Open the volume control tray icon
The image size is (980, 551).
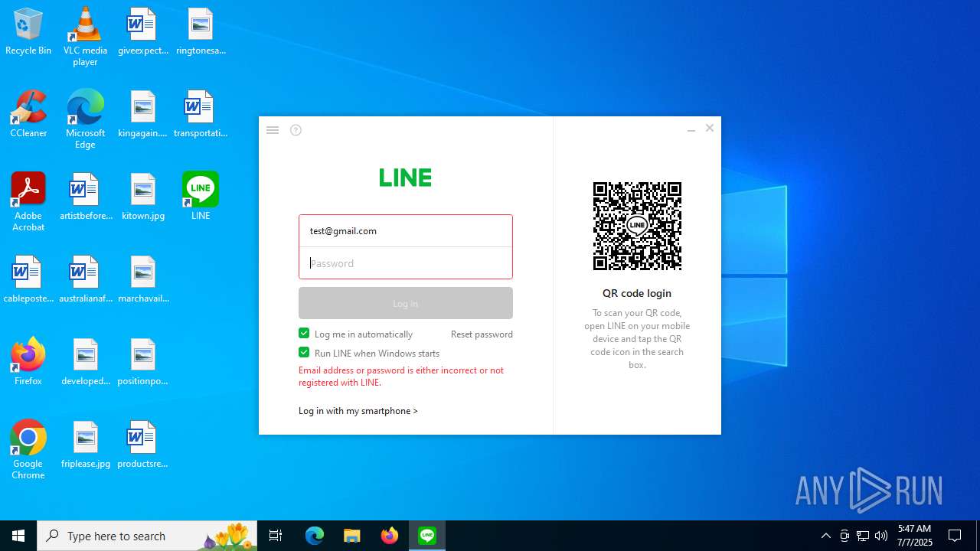tap(881, 536)
